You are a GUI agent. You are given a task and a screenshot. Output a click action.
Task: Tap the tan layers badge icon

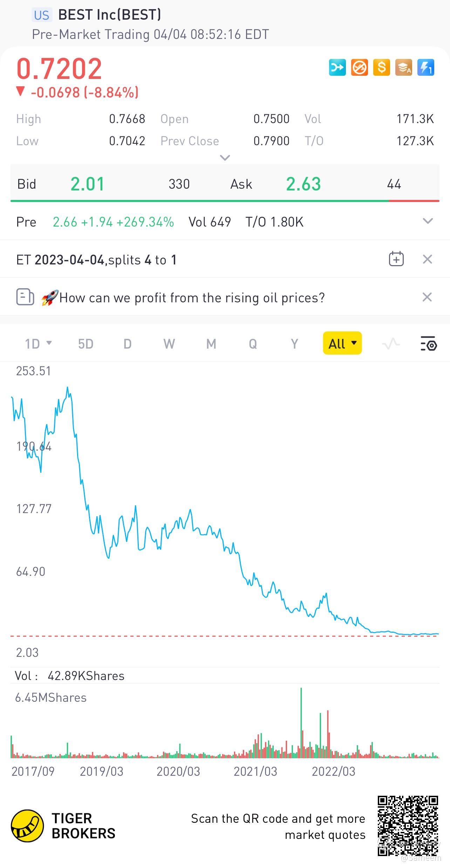(x=403, y=67)
